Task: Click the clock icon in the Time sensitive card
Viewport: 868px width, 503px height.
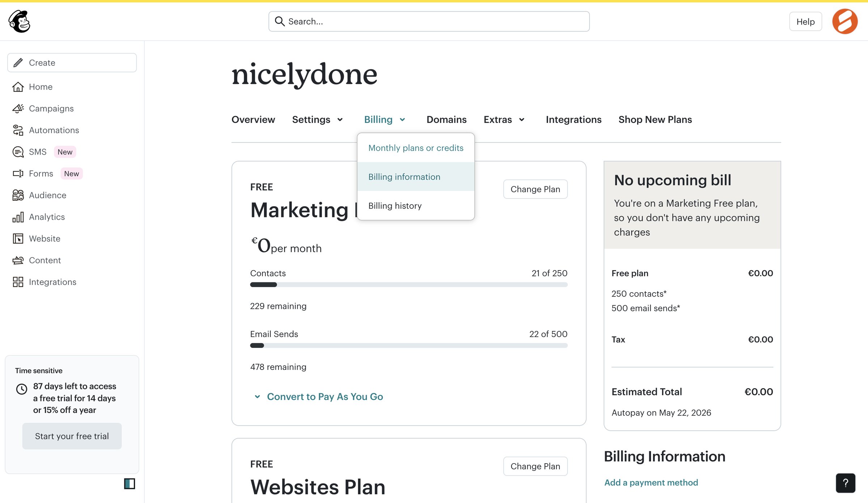Action: 22,389
